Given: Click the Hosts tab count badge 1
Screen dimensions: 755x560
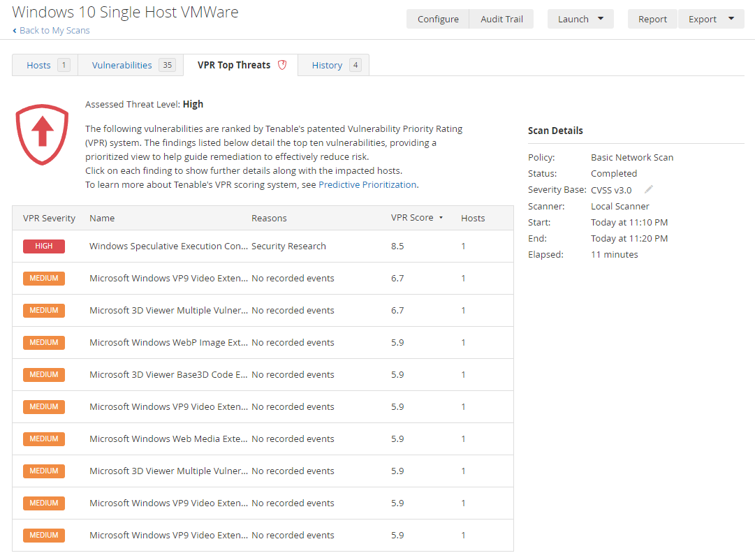Looking at the screenshot, I should pyautogui.click(x=64, y=65).
